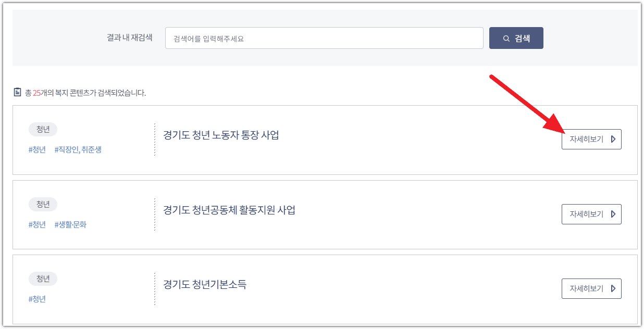Click the #청년 tag under the first result
Viewport: 644px width, 329px height.
(37, 149)
